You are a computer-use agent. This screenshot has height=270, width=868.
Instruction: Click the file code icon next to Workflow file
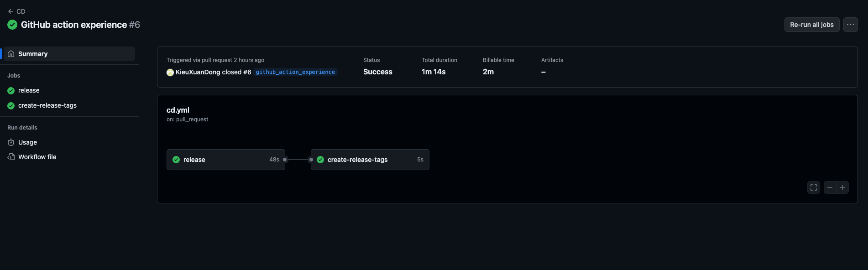coord(11,157)
